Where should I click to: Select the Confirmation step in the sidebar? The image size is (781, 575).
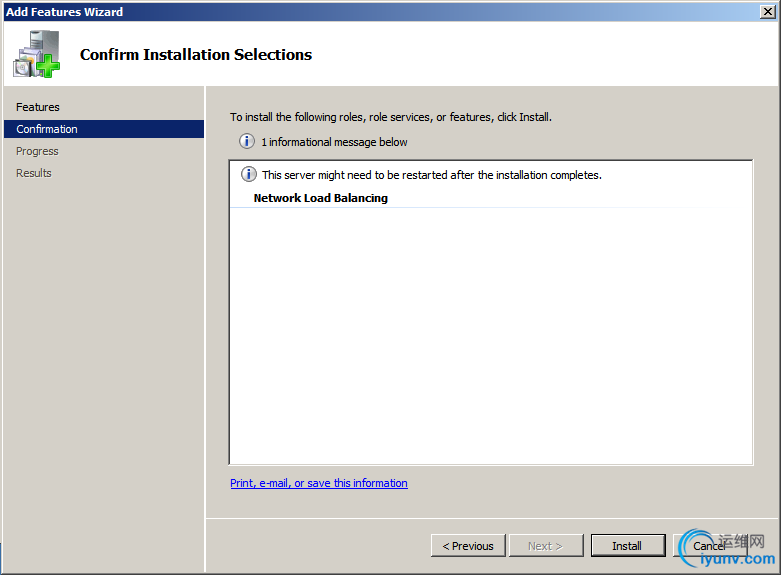pyautogui.click(x=47, y=129)
